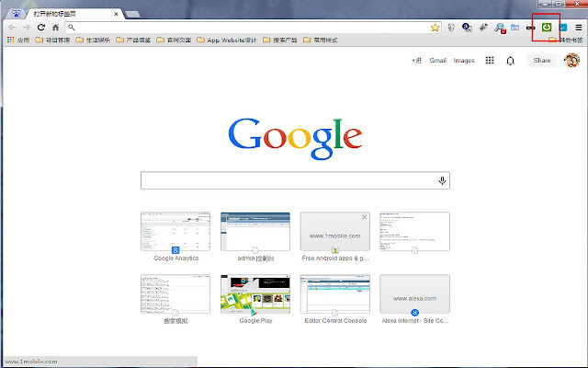Open the Google account avatar

571,61
